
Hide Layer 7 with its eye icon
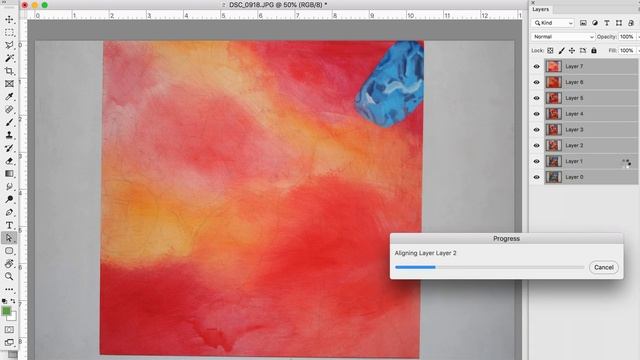[x=536, y=67]
